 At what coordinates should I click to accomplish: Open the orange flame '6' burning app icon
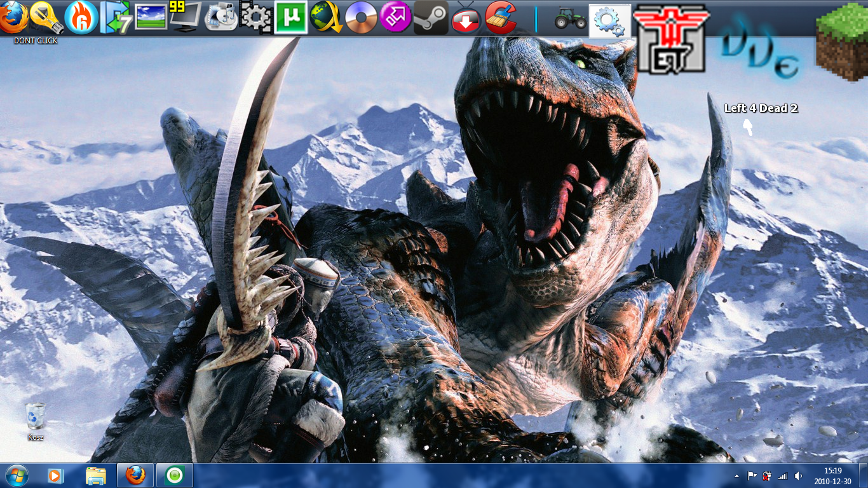[82, 18]
